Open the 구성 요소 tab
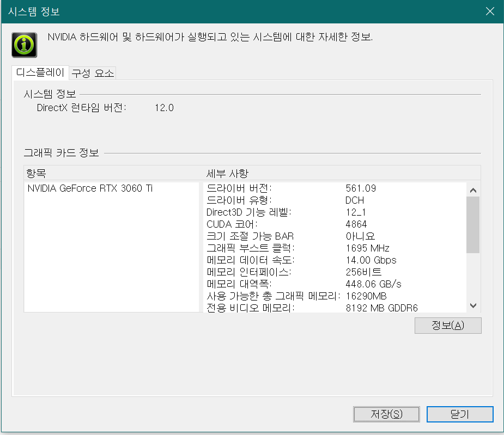The image size is (504, 435). 93,73
